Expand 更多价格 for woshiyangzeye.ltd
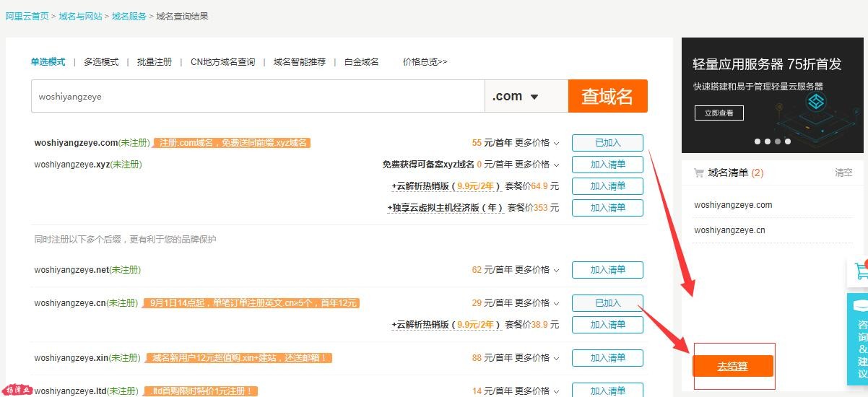This screenshot has width=868, height=397. [x=537, y=391]
